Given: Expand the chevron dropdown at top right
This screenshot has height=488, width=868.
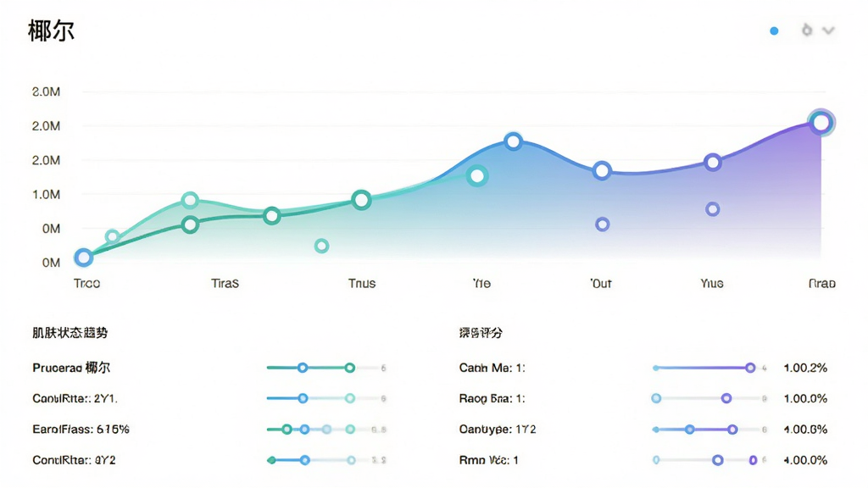Looking at the screenshot, I should coord(828,30).
